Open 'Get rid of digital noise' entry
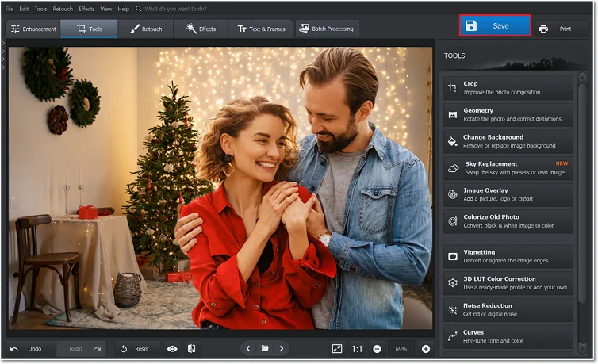Image resolution: width=598 pixels, height=364 pixels. coord(508,310)
